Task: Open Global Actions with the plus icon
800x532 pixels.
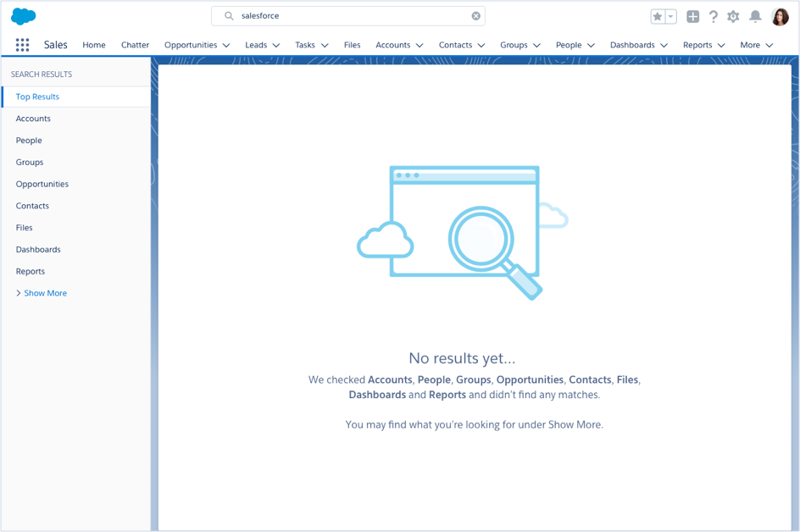Action: click(692, 15)
